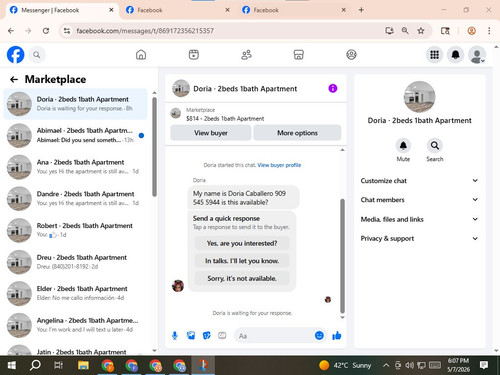Open Chrome three-dot menu
Image resolution: width=500 pixels, height=375 pixels.
pos(489,31)
